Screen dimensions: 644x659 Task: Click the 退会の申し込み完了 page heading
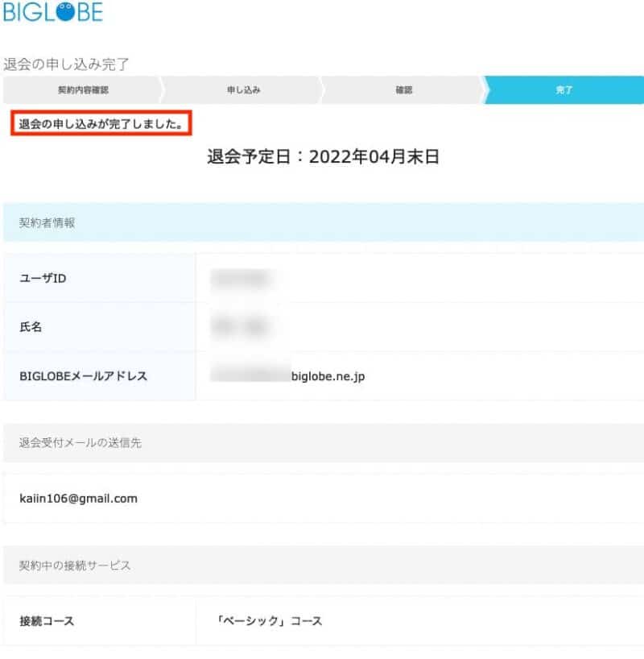(x=66, y=64)
